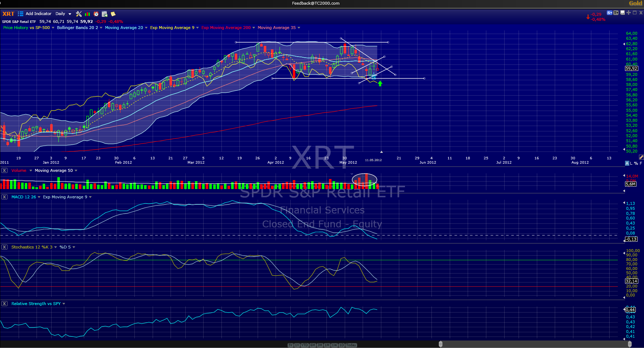
Task: Click the right time-range slider handle
Action: [630, 344]
